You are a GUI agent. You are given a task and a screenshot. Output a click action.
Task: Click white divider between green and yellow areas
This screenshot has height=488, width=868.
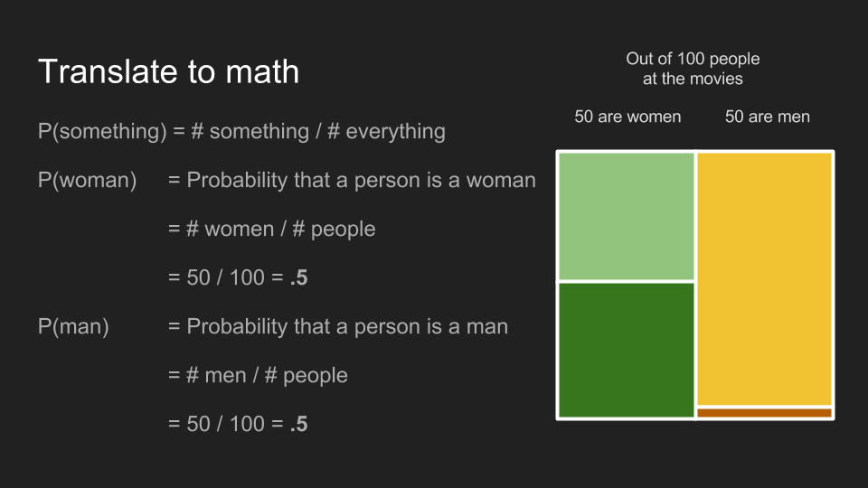coord(695,285)
